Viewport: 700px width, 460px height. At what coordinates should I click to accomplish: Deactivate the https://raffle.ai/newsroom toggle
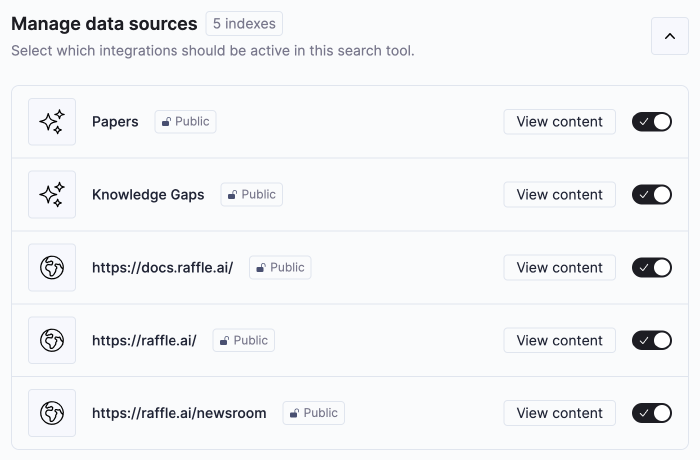click(x=651, y=413)
